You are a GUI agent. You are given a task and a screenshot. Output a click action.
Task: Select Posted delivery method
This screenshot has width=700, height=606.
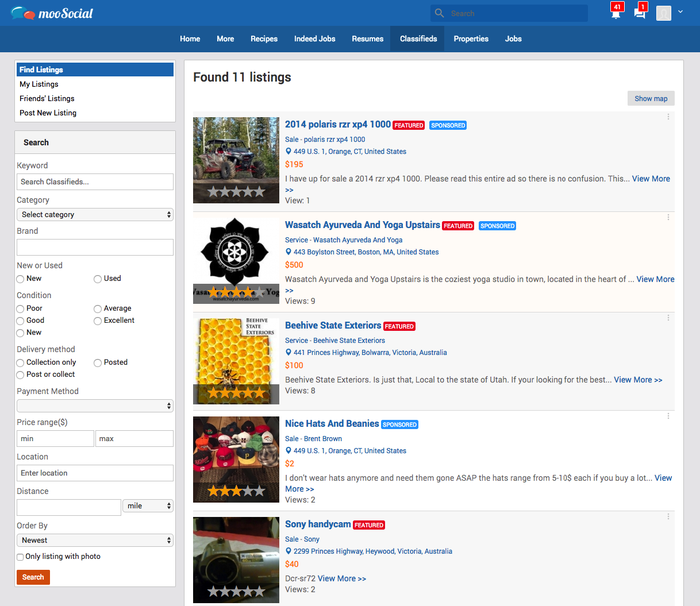click(x=98, y=363)
